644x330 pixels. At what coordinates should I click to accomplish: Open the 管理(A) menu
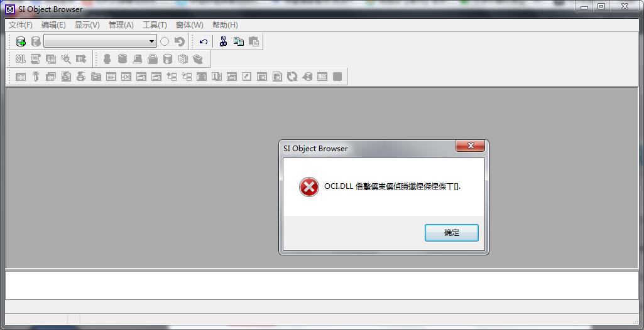(x=121, y=25)
